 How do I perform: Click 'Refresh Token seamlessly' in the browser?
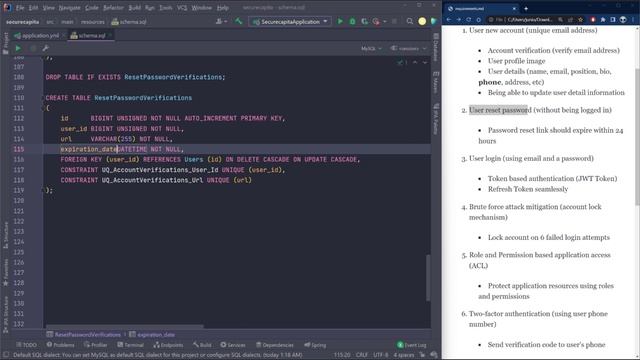528,189
